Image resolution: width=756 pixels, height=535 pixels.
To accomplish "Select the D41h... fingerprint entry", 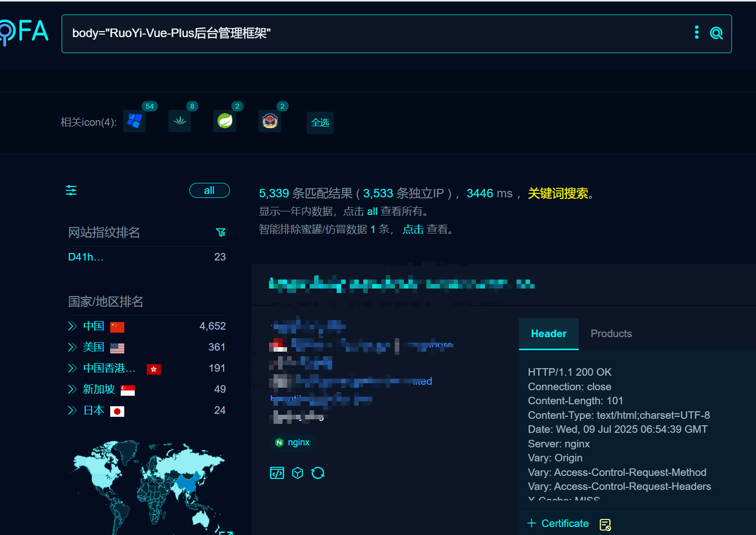I will [86, 257].
